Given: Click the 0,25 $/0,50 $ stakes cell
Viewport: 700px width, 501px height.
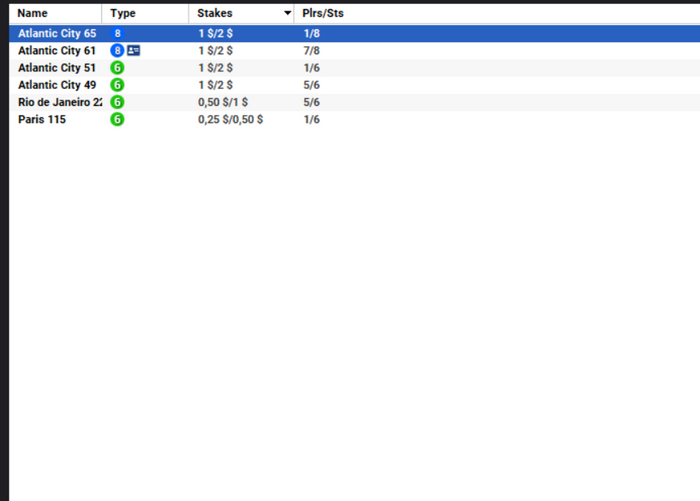Looking at the screenshot, I should (230, 120).
